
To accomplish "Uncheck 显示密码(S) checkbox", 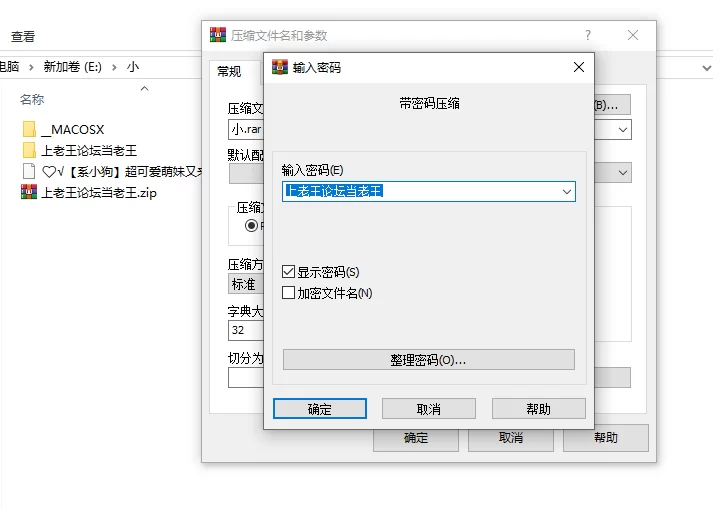I will (x=288, y=272).
